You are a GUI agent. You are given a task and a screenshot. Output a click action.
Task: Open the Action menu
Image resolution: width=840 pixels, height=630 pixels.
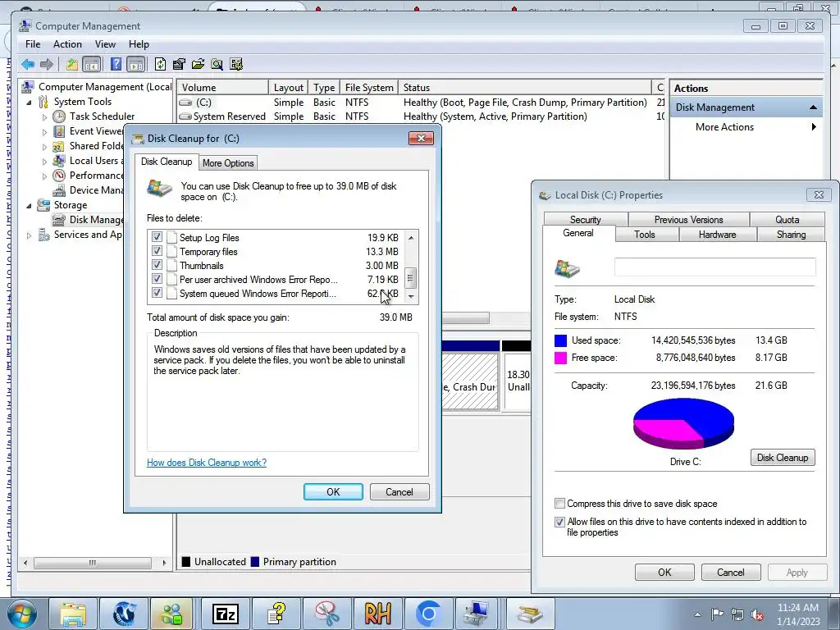tap(67, 44)
